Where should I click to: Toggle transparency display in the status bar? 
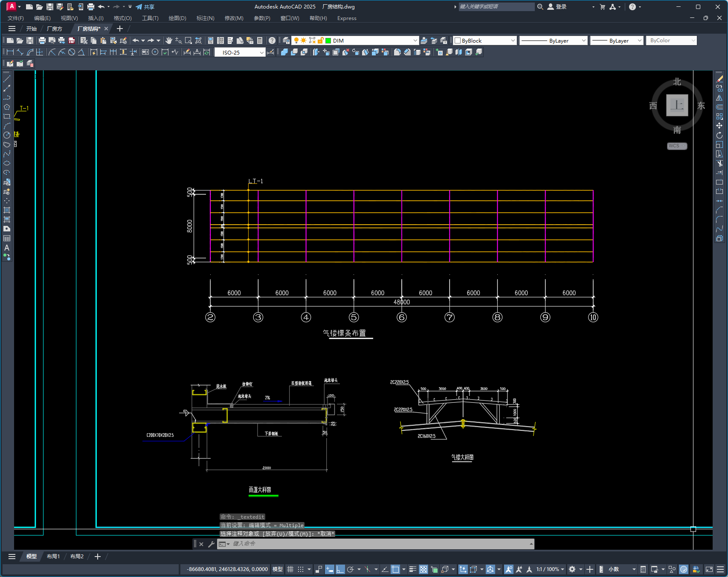[423, 569]
